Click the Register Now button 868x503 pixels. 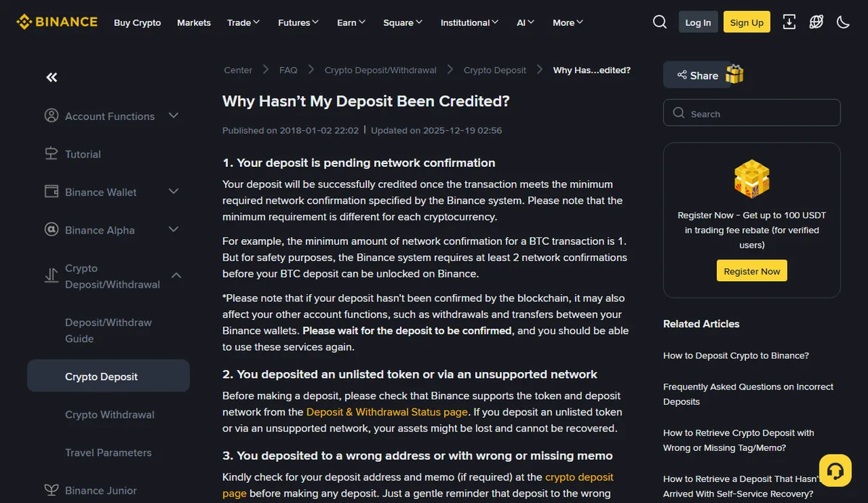pos(752,271)
